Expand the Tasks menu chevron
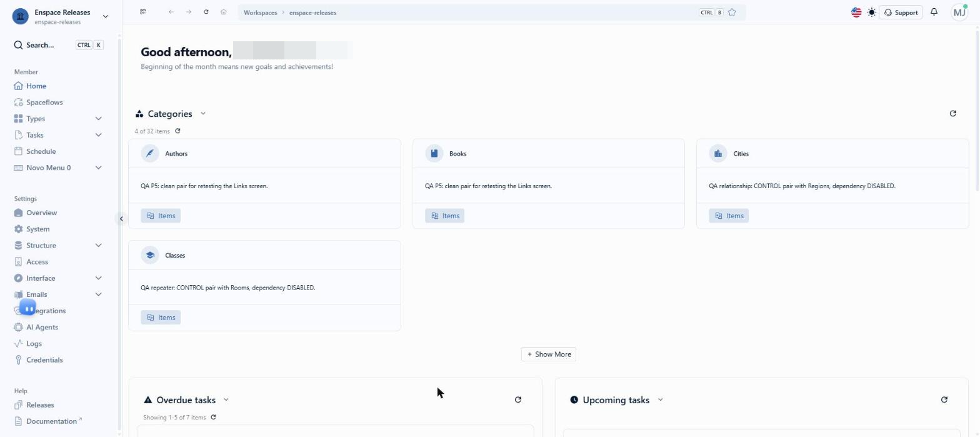The image size is (980, 437). point(98,135)
